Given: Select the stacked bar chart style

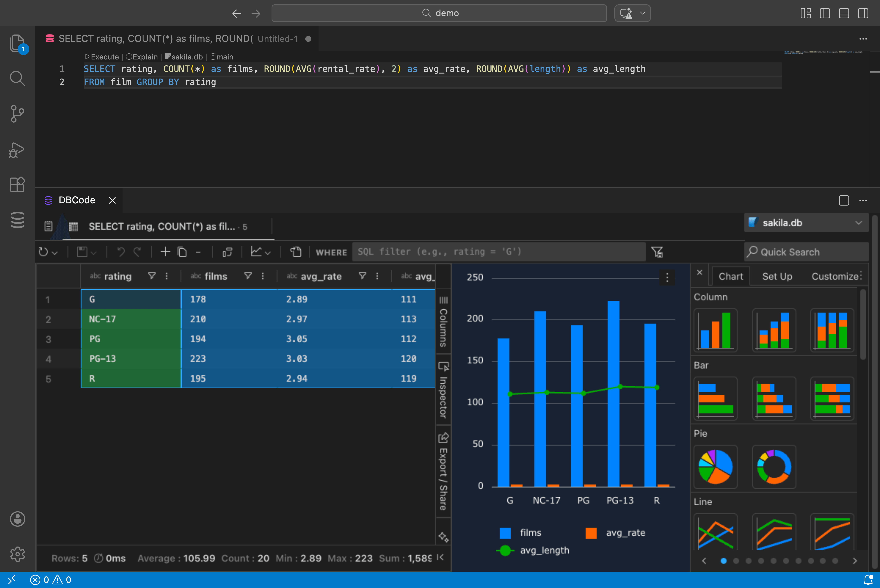Looking at the screenshot, I should (774, 399).
